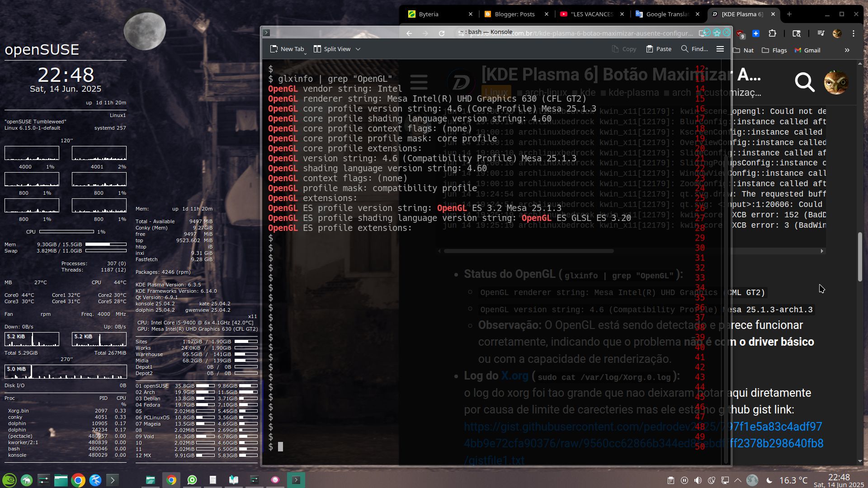Open the taskbar clock calendar
The height and width of the screenshot is (488, 868).
[x=839, y=480]
